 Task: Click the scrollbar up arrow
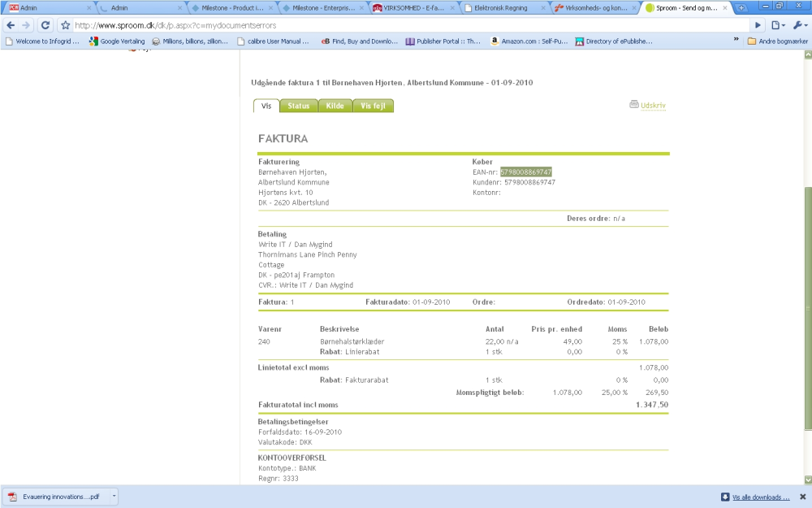[x=808, y=54]
